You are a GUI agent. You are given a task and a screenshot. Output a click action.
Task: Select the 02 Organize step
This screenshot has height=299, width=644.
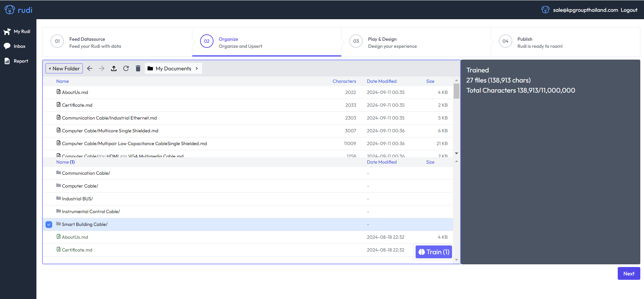tap(267, 42)
